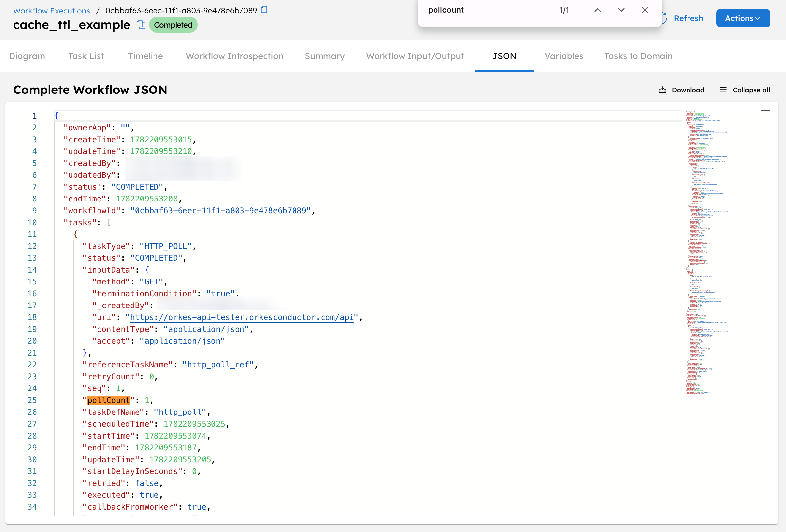Click the "createTime" value 1782209553015
This screenshot has width=786, height=532.
pos(161,140)
